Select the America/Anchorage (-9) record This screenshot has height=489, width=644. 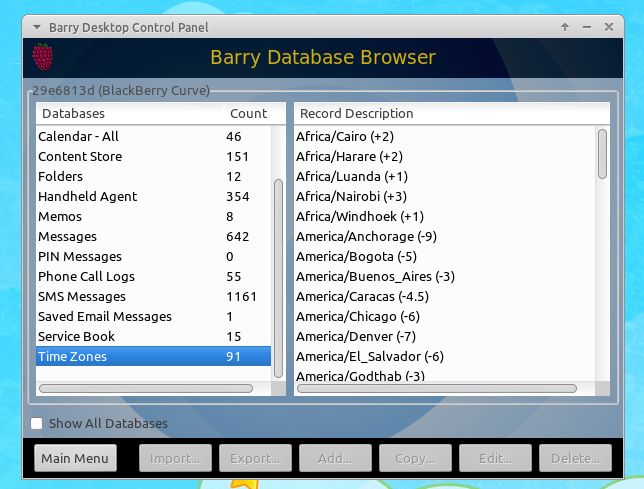click(445, 236)
